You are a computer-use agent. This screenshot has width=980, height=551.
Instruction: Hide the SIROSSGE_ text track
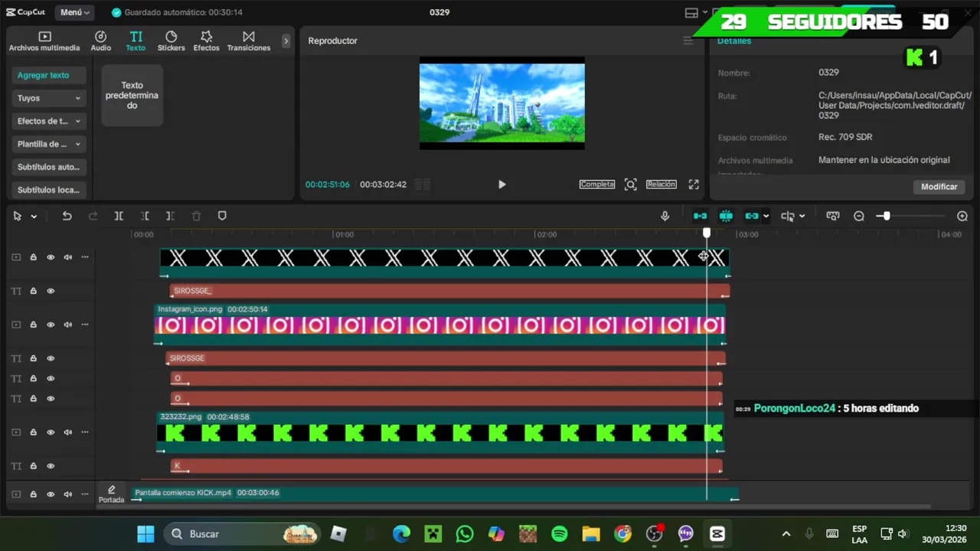pyautogui.click(x=51, y=291)
